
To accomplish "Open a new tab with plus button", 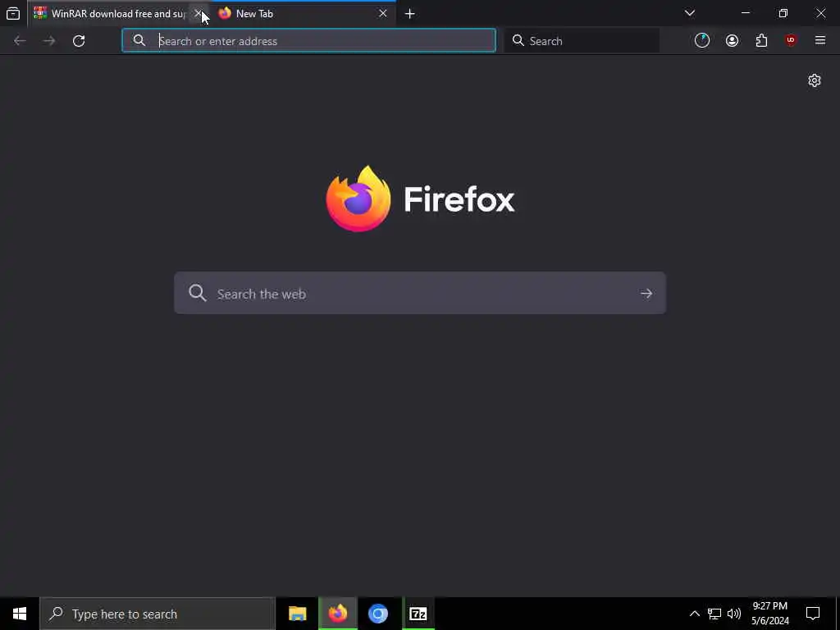I will 410,14.
